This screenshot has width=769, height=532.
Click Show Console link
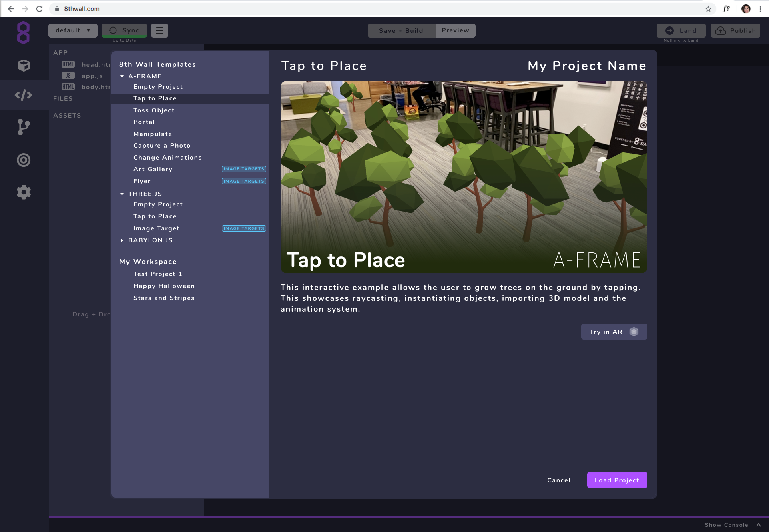coord(726,525)
